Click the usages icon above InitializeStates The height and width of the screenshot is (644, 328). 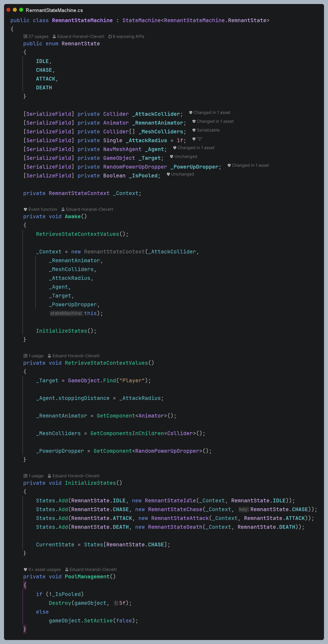[x=25, y=476]
